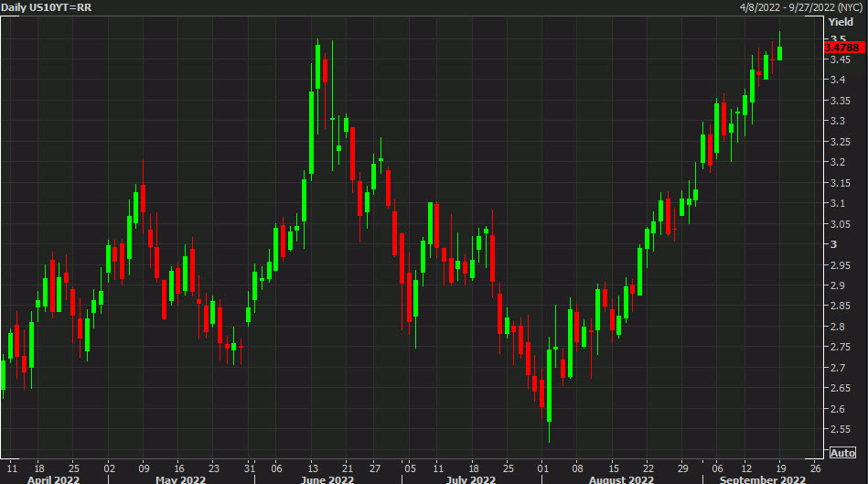The height and width of the screenshot is (484, 868).
Task: Click the 2.55 yield axis tick label
Action: click(x=839, y=429)
